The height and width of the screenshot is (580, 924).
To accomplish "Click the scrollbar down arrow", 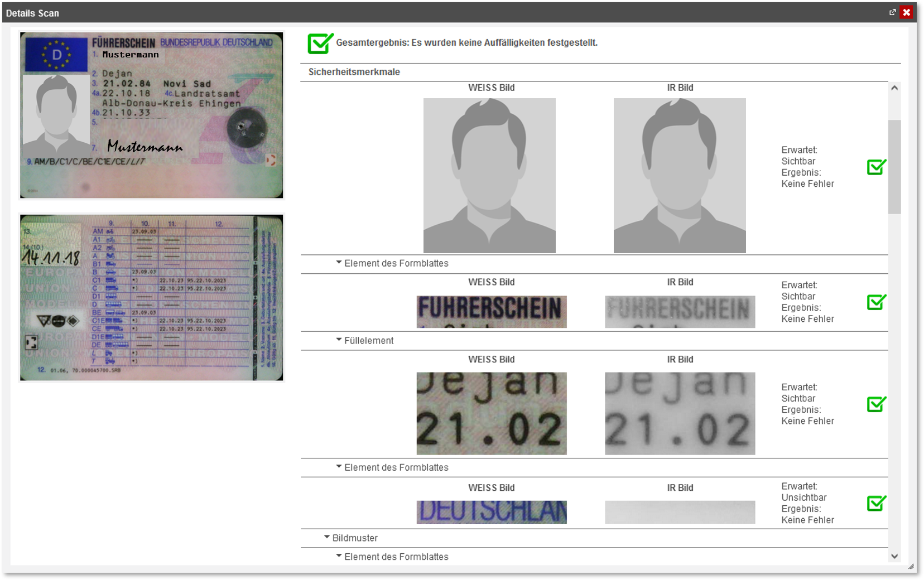I will pyautogui.click(x=894, y=556).
